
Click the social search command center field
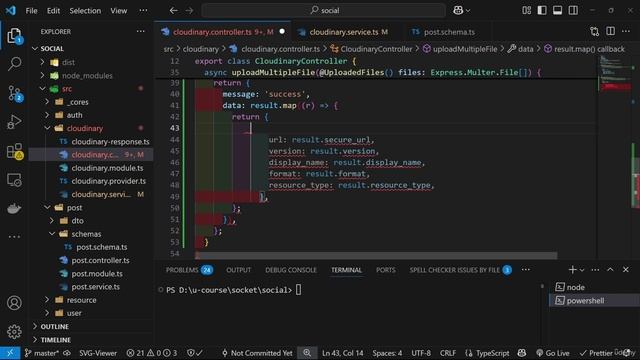[x=324, y=10]
